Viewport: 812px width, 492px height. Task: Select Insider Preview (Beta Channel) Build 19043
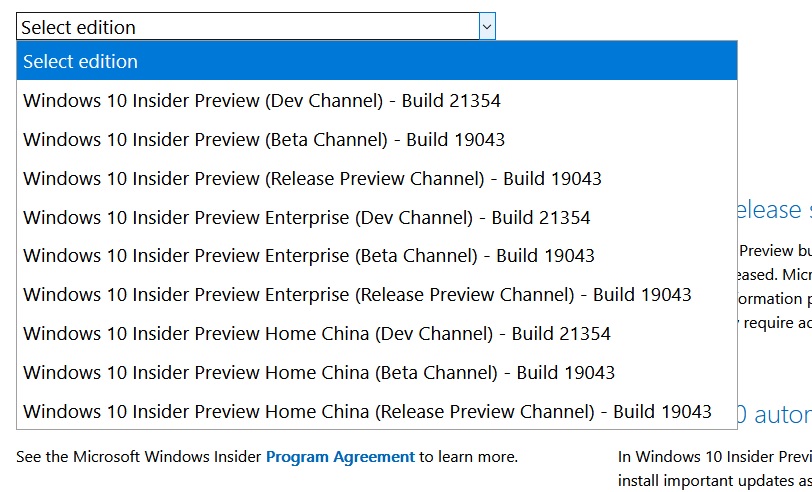(376, 139)
